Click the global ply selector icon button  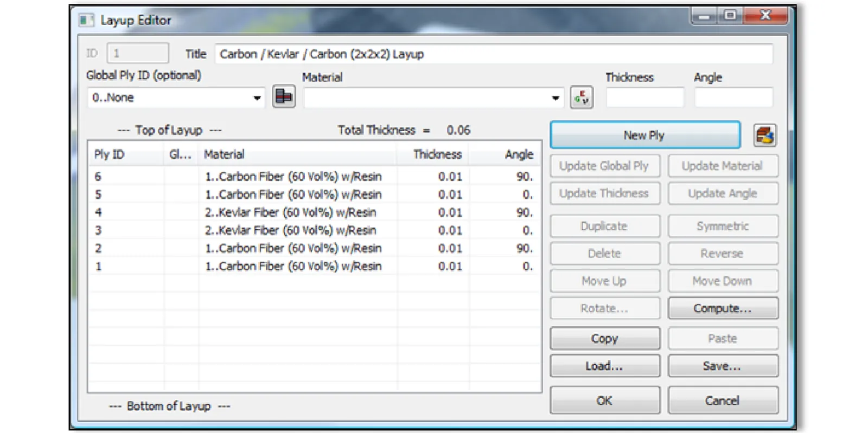(x=284, y=97)
